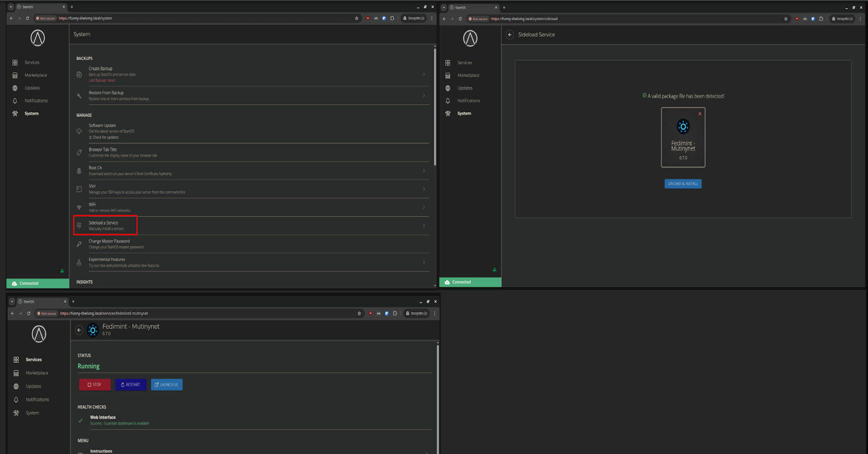Select StartOS tab in Sideload window
Image resolution: width=868 pixels, height=454 pixels.
(x=474, y=8)
